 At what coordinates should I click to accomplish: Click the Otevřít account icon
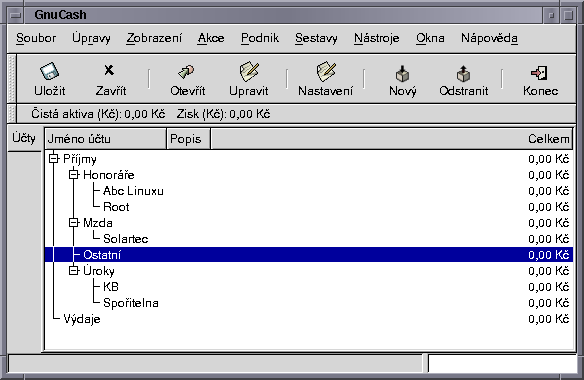coord(186,71)
